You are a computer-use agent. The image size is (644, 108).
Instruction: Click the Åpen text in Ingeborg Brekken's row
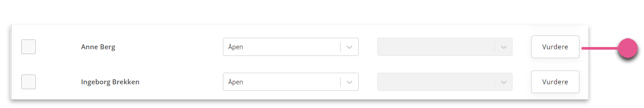(x=236, y=82)
